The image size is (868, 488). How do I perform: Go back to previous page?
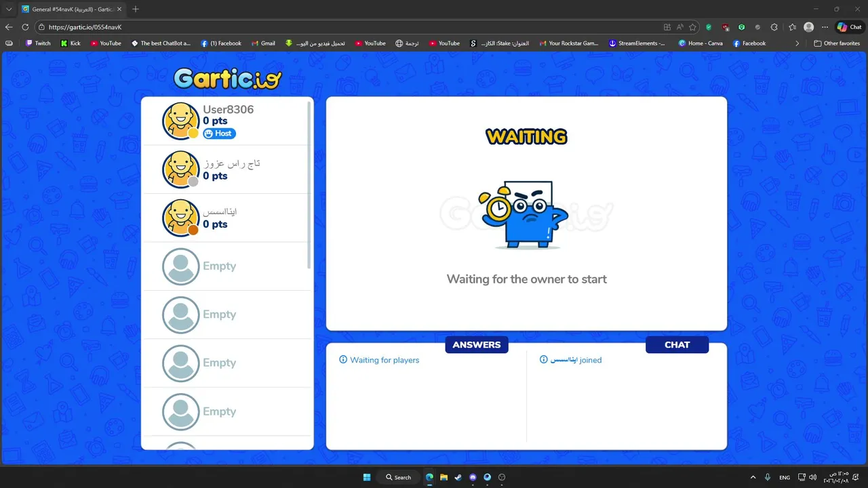(x=9, y=27)
